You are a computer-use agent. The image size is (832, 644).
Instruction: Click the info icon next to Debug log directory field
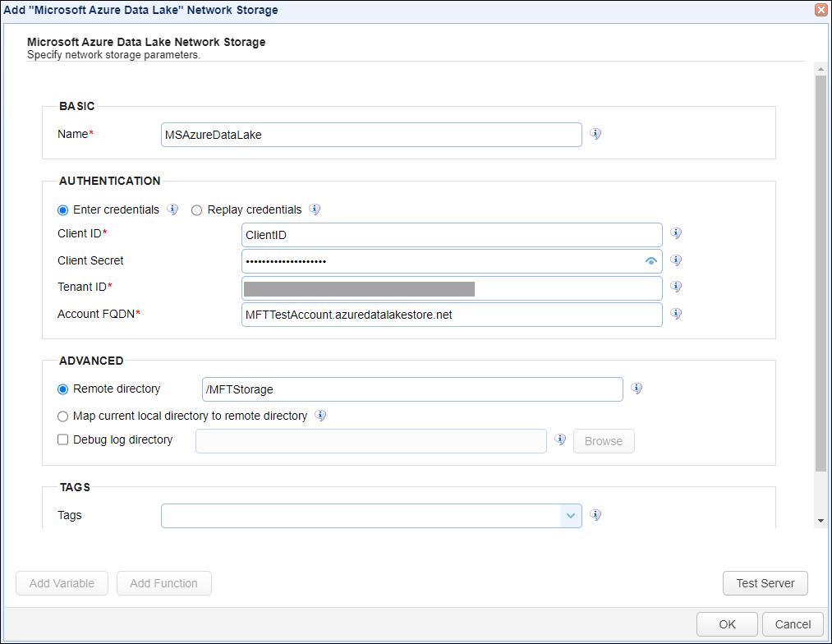click(x=560, y=439)
